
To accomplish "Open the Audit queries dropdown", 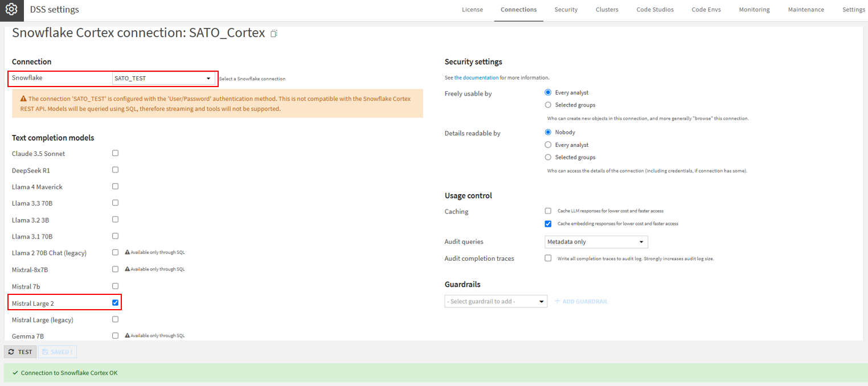I will [596, 242].
